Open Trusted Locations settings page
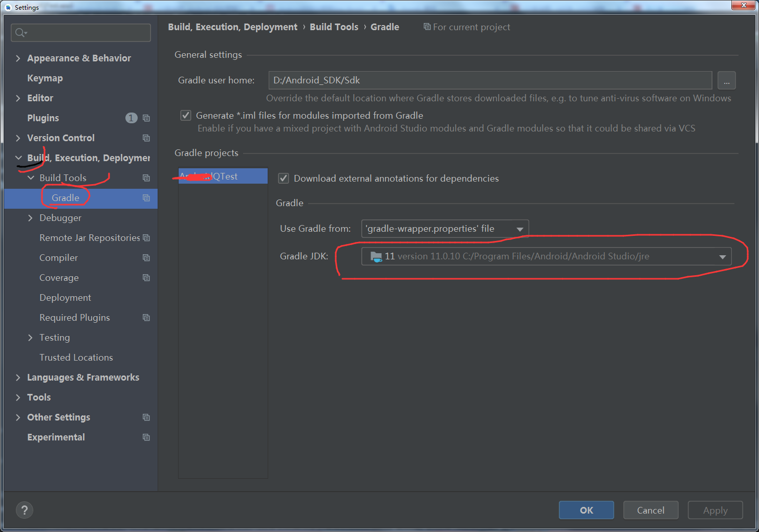The width and height of the screenshot is (759, 532). 76,358
